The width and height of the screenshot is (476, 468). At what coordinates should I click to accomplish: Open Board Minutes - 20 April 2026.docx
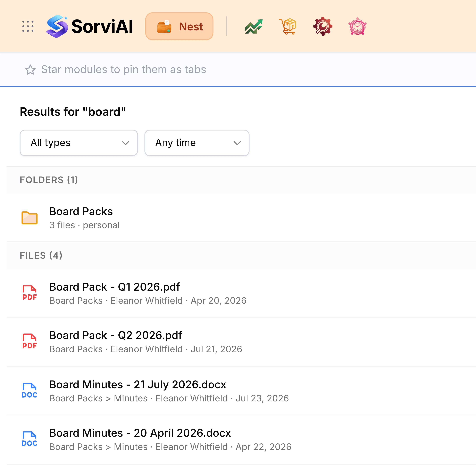coord(241,440)
